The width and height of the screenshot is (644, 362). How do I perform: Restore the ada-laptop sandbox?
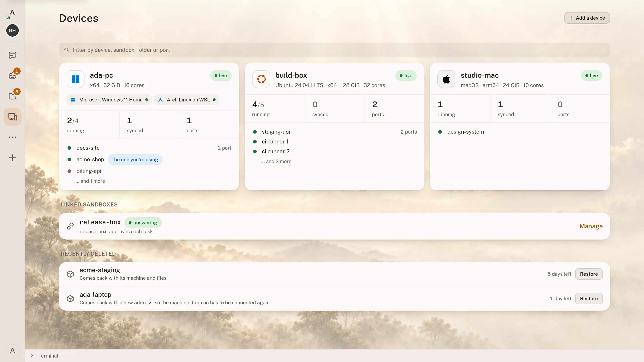tap(589, 299)
